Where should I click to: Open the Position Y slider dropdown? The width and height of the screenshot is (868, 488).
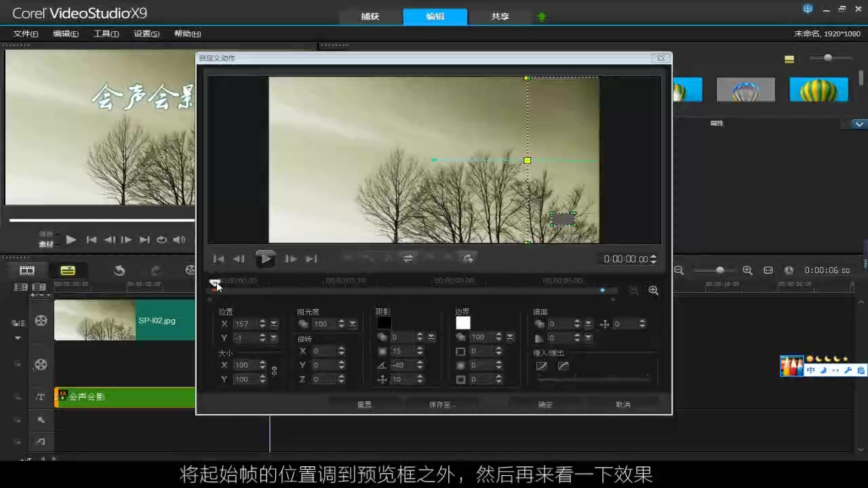[x=274, y=338]
